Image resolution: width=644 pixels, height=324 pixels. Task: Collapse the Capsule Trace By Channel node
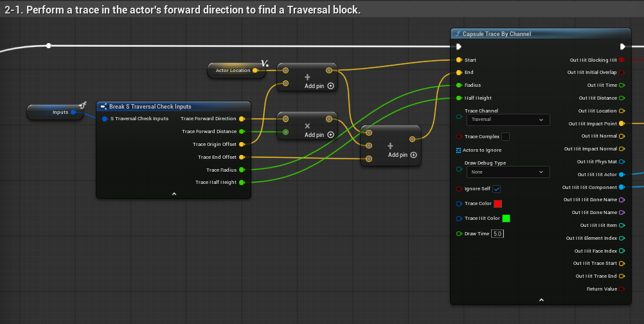click(x=541, y=300)
